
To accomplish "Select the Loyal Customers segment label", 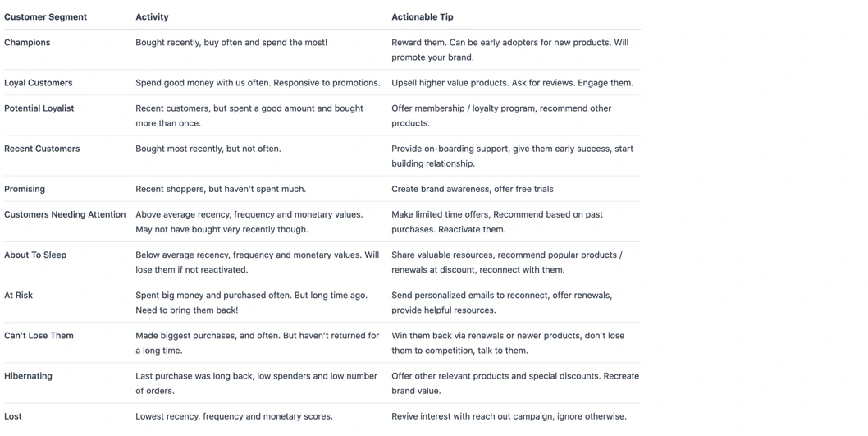I will pos(38,83).
